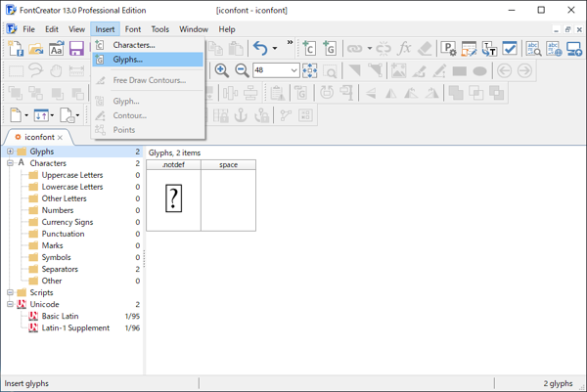The height and width of the screenshot is (392, 587).
Task: Select the Glyphs category in tree
Action: [41, 152]
